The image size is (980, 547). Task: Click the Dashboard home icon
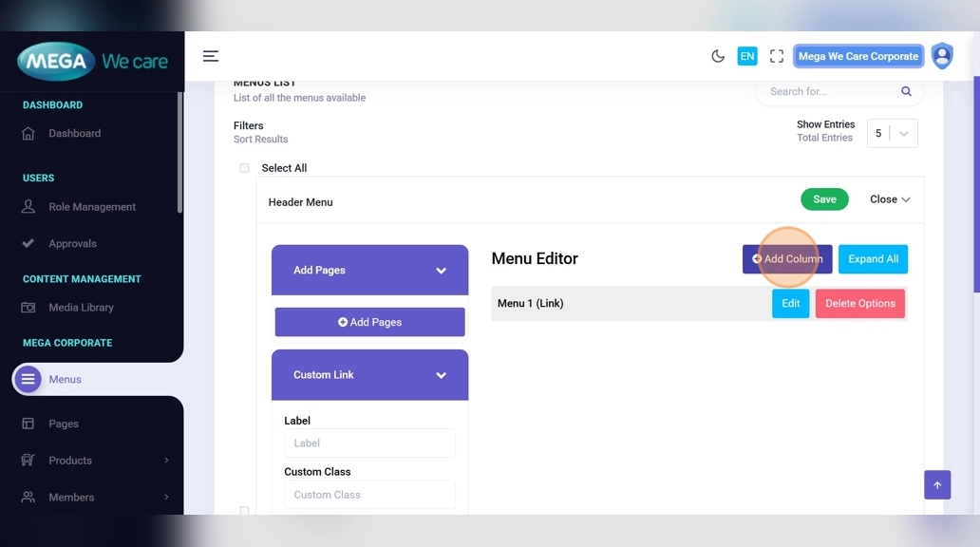click(x=28, y=134)
